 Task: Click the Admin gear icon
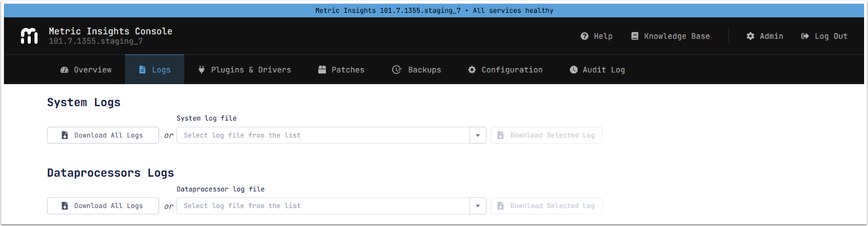(x=750, y=36)
